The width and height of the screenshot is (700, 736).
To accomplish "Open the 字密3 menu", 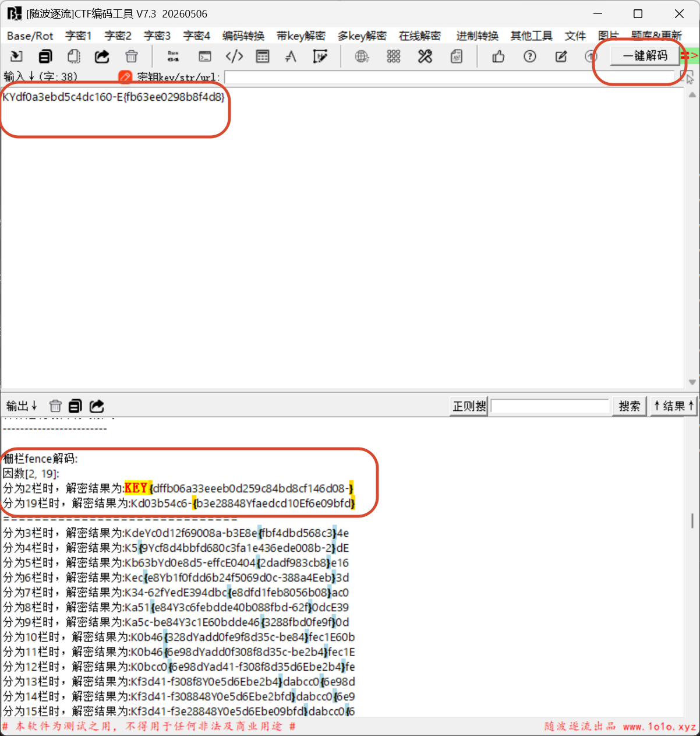I will click(157, 36).
